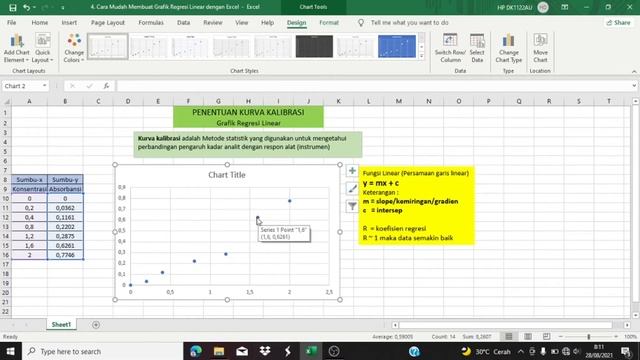Adjust the zoom slider handle
640x360 pixels.
click(589, 337)
